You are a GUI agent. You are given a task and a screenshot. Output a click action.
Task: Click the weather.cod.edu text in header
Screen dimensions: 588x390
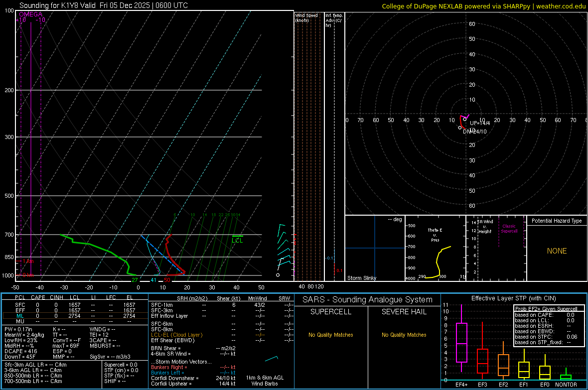pyautogui.click(x=561, y=6)
